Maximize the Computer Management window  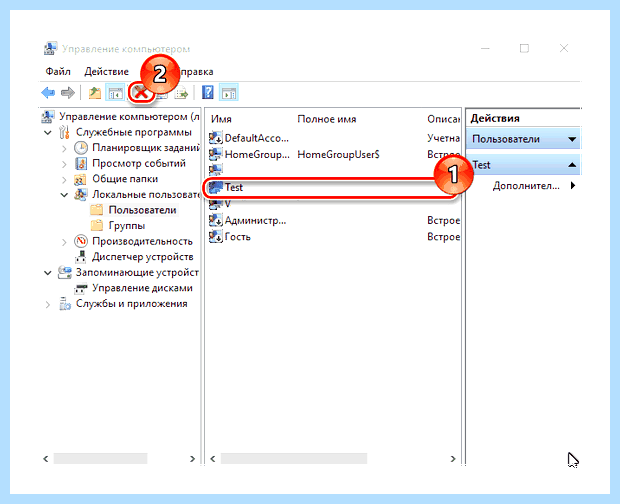(524, 48)
